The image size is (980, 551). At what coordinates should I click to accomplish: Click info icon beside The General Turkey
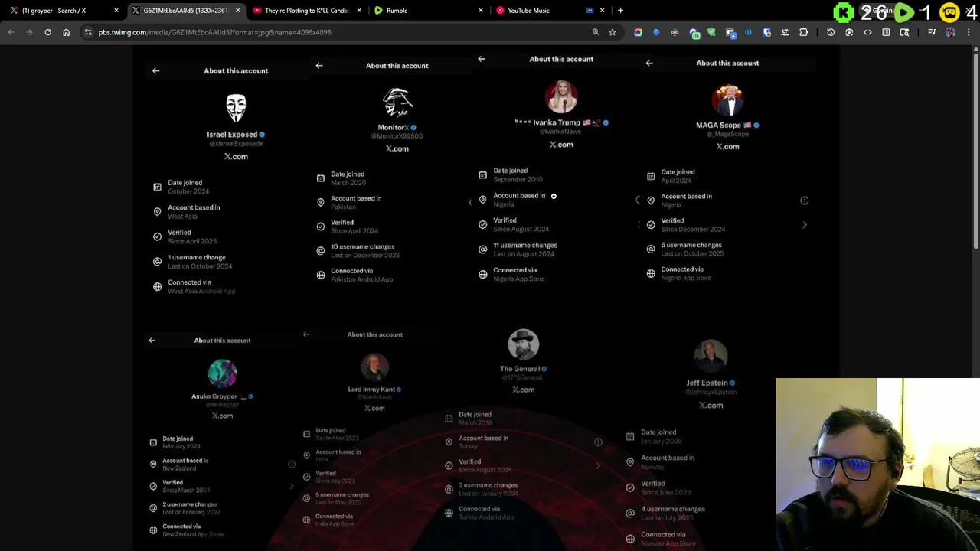598,442
